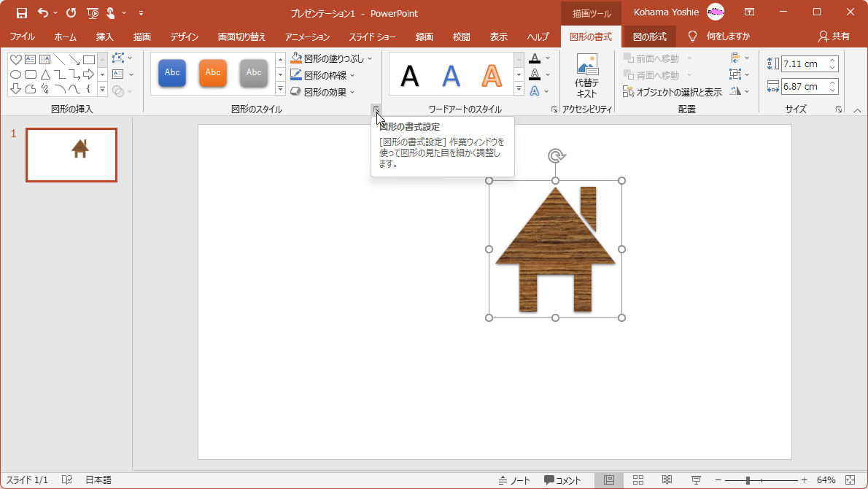Toggle the ノート notes pane
The image size is (868, 489).
click(514, 480)
